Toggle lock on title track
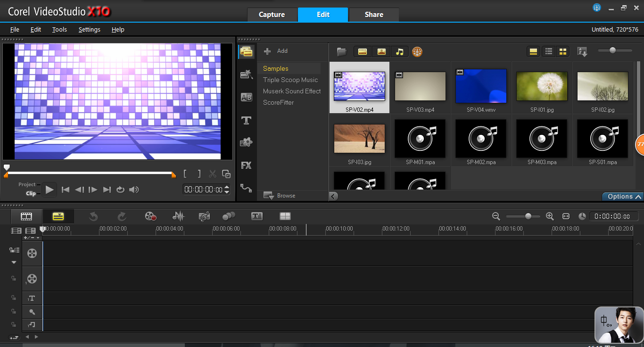The height and width of the screenshot is (347, 644). tap(14, 298)
